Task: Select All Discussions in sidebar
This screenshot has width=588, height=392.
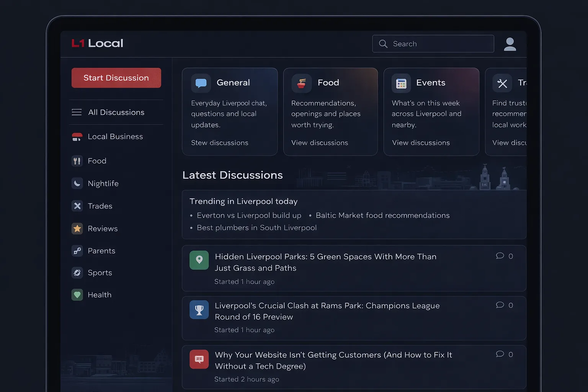Action: 116,112
